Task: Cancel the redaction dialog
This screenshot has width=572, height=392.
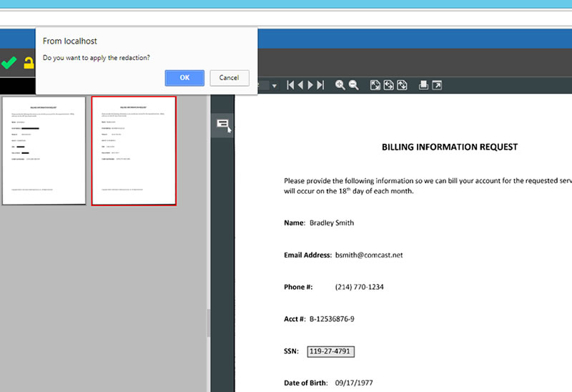Action: tap(229, 78)
